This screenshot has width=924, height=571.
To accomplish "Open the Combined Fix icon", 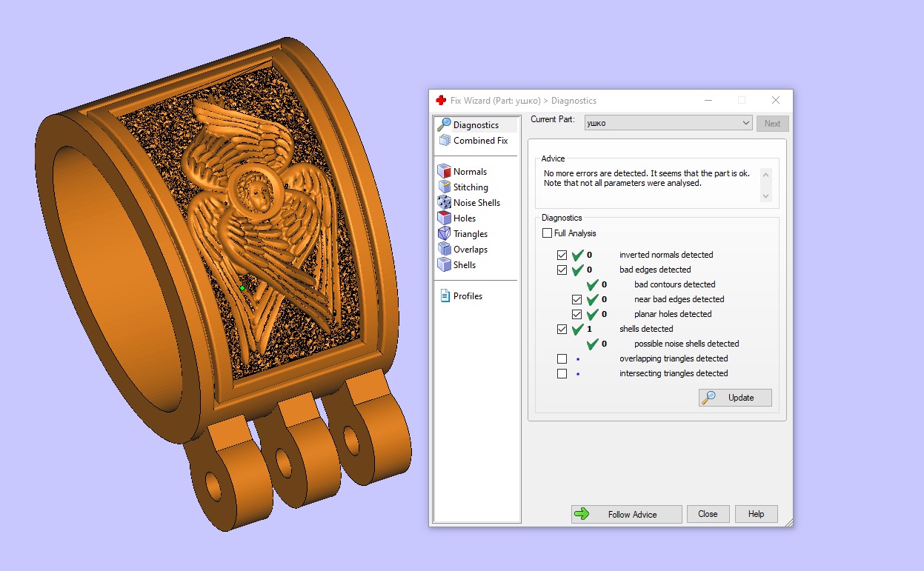I will (x=444, y=140).
